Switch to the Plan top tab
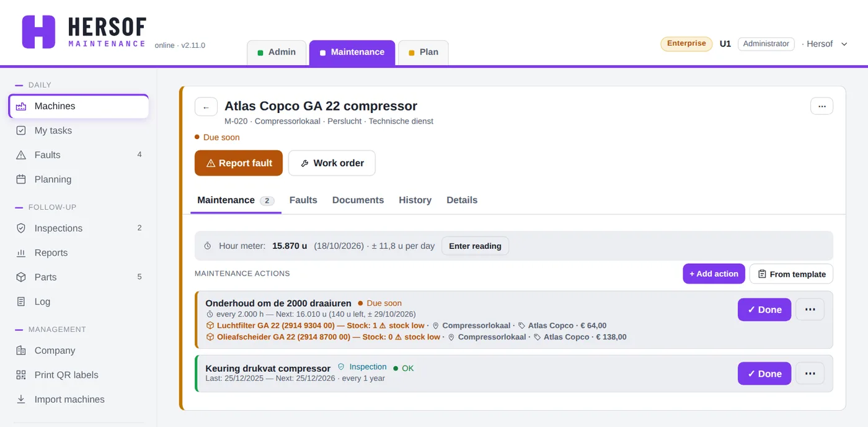This screenshot has height=427, width=868. click(x=423, y=52)
